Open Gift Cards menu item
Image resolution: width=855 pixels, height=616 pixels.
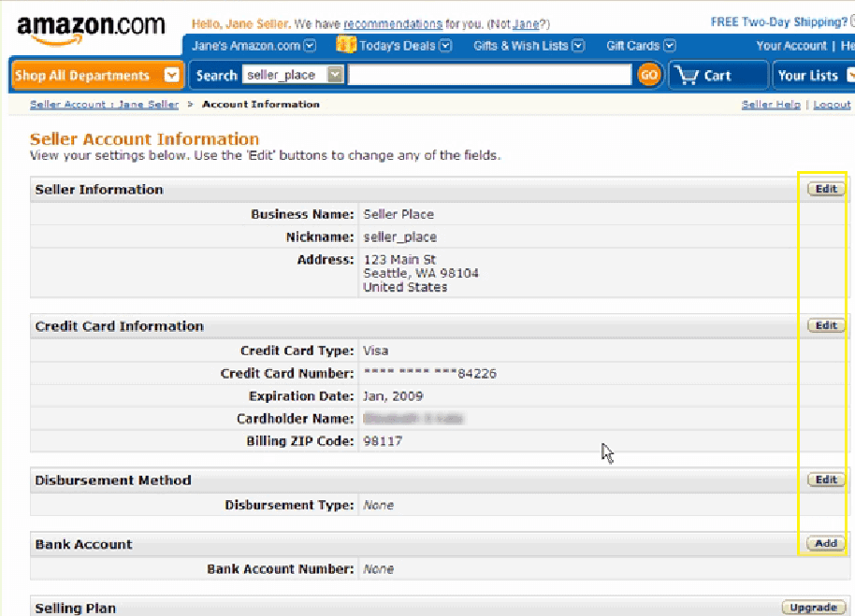[632, 46]
